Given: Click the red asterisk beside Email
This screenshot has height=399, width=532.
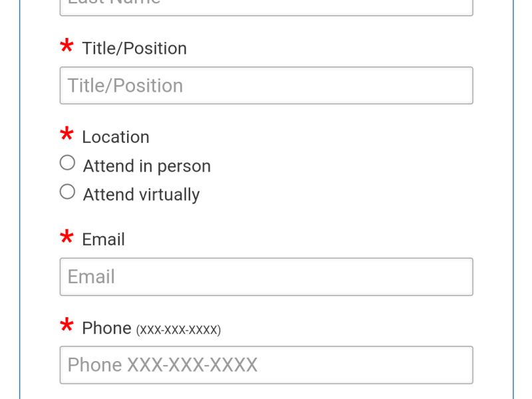Looking at the screenshot, I should click(66, 237).
